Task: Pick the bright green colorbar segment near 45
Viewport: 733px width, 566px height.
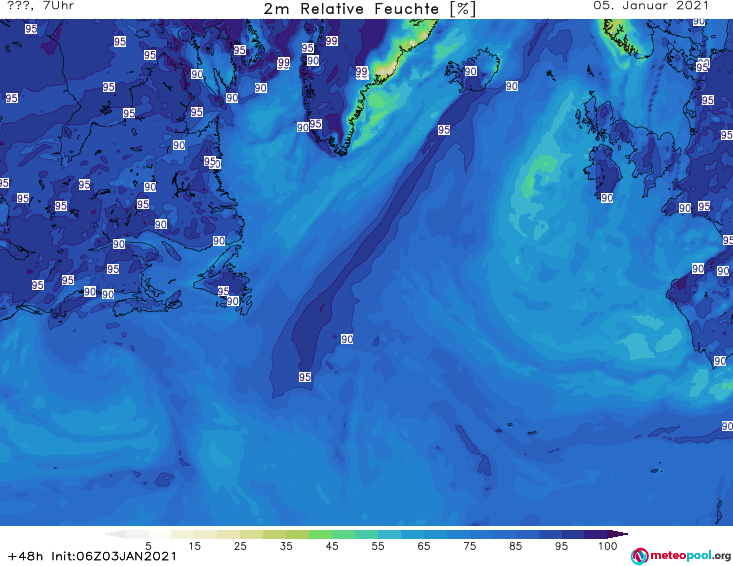Action: (x=320, y=534)
